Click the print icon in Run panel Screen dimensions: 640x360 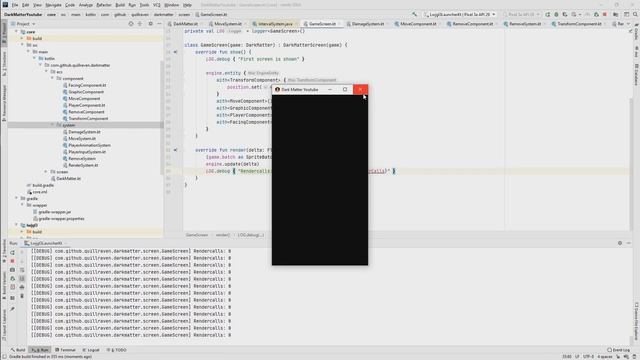point(22,287)
